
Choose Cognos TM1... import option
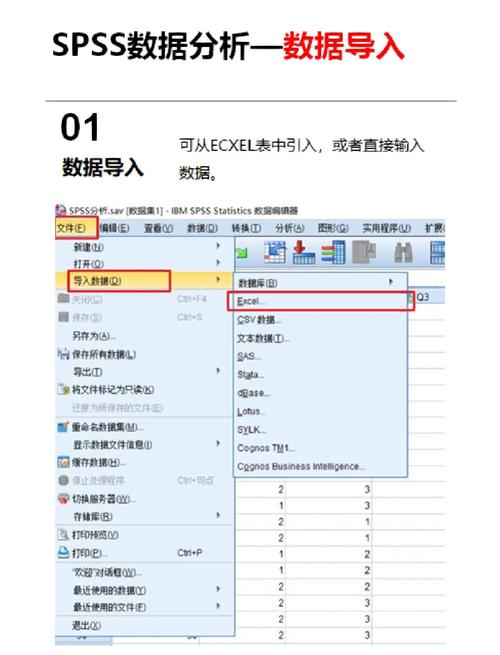coord(320,448)
